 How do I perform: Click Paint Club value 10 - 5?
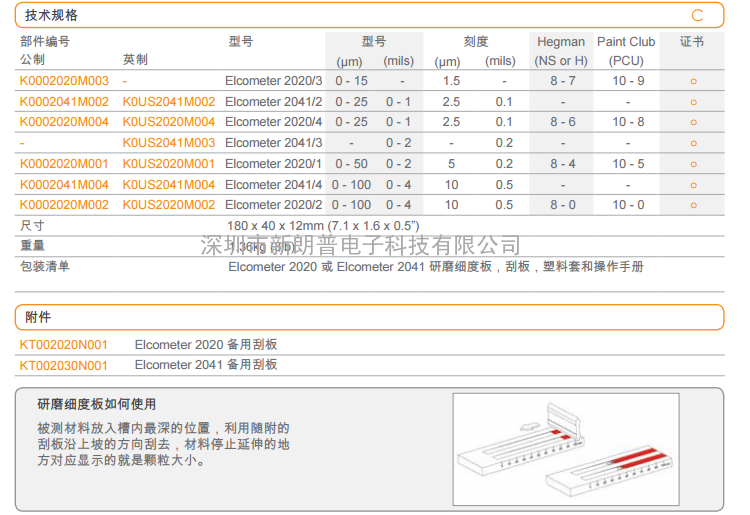(x=628, y=164)
